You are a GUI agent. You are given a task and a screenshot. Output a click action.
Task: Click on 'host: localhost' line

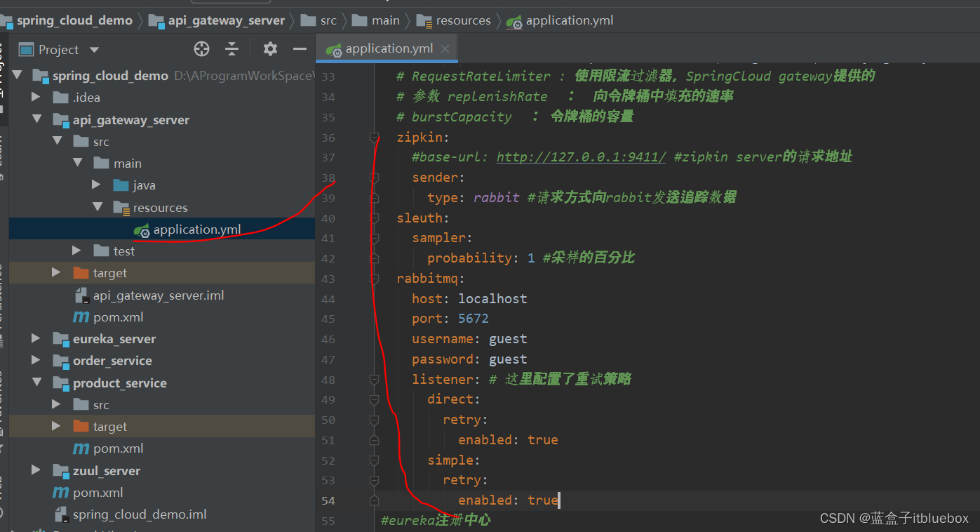469,298
